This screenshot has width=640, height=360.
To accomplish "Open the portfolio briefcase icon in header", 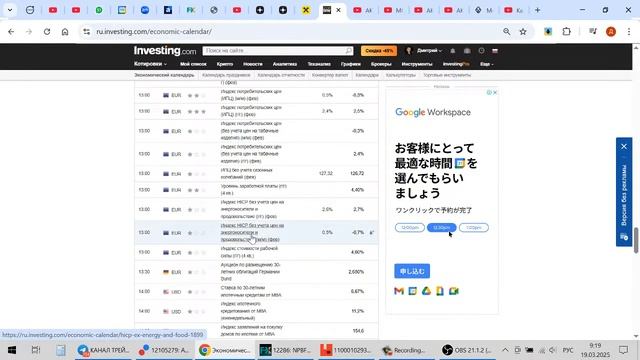I will coord(467,51).
